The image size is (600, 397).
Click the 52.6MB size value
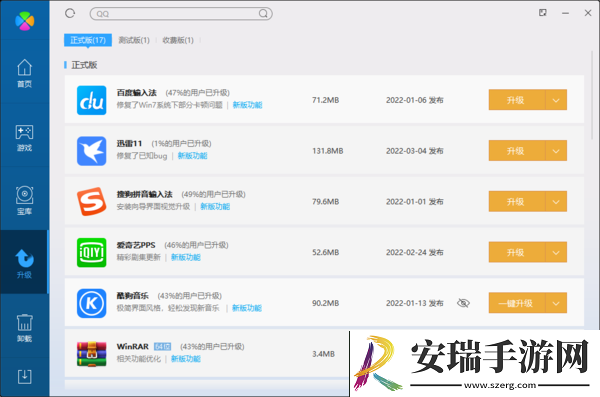[x=326, y=252]
